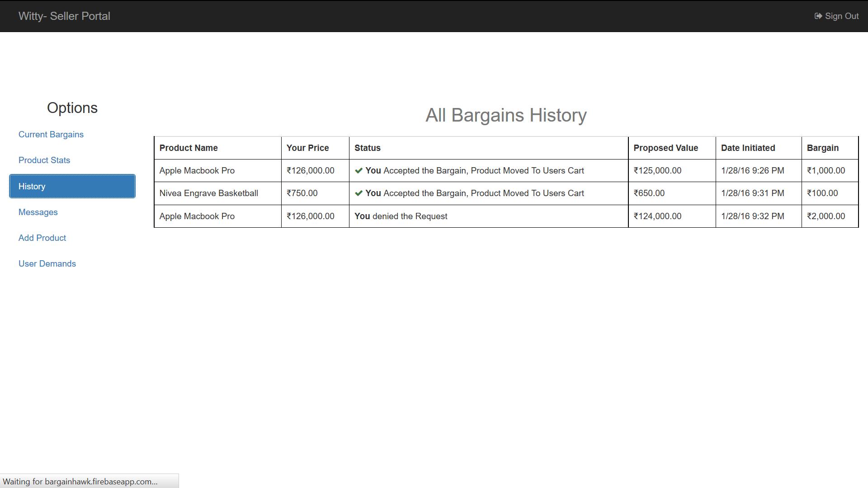Image resolution: width=868 pixels, height=488 pixels.
Task: Click green checkmark in Apple Macbook Pro row
Action: coord(359,171)
